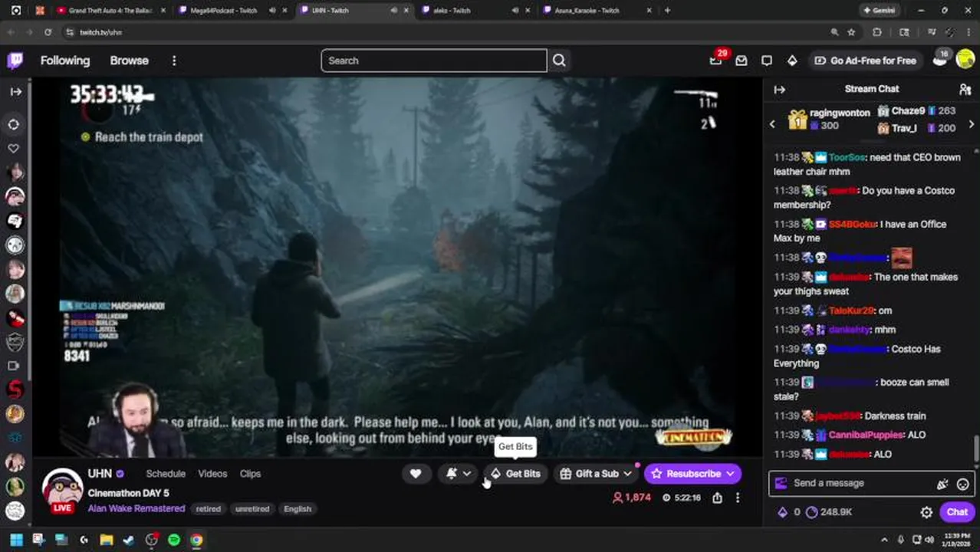Click the Clips tab under the stream
The width and height of the screenshot is (980, 552).
coord(250,474)
